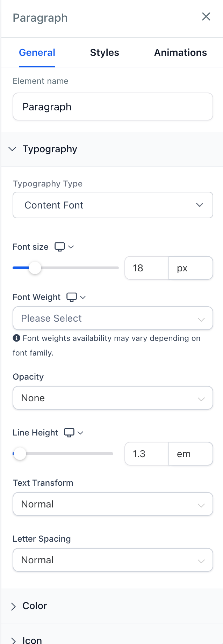This screenshot has width=223, height=644.
Task: Close the Paragraph settings panel
Action: [206, 16]
